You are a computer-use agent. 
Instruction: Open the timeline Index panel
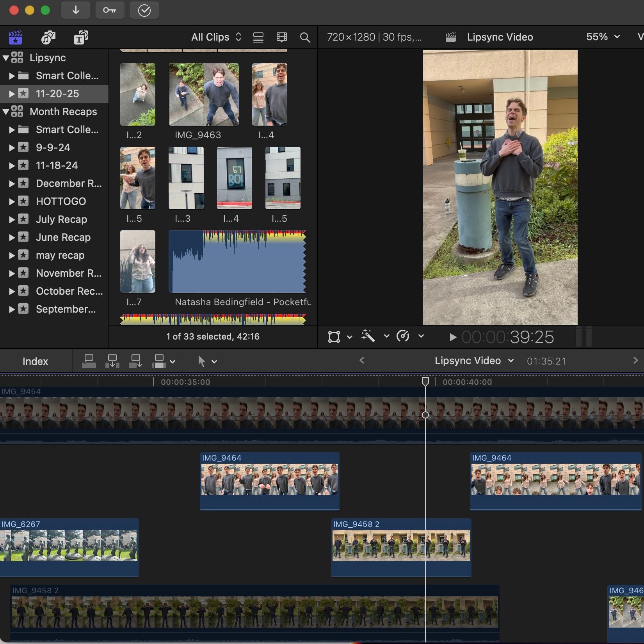(x=35, y=361)
